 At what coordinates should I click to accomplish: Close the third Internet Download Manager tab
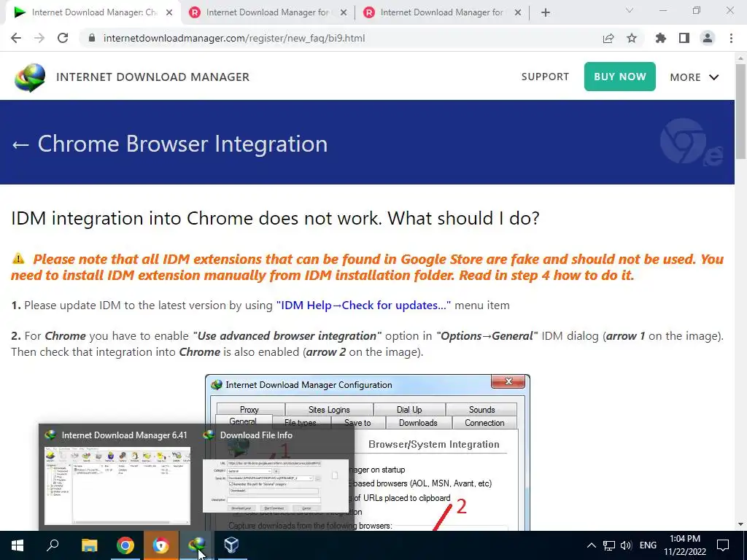coord(518,13)
